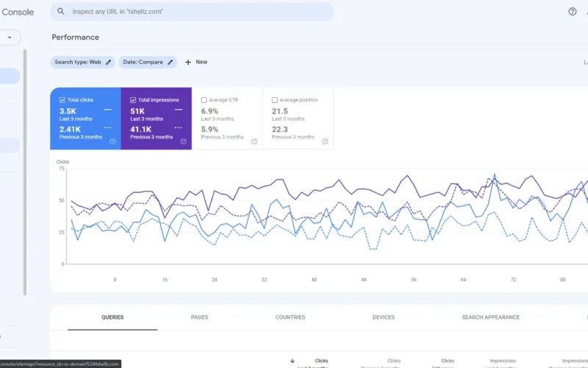Click the 80 label on chart x-axis
This screenshot has height=368, width=588.
click(563, 280)
